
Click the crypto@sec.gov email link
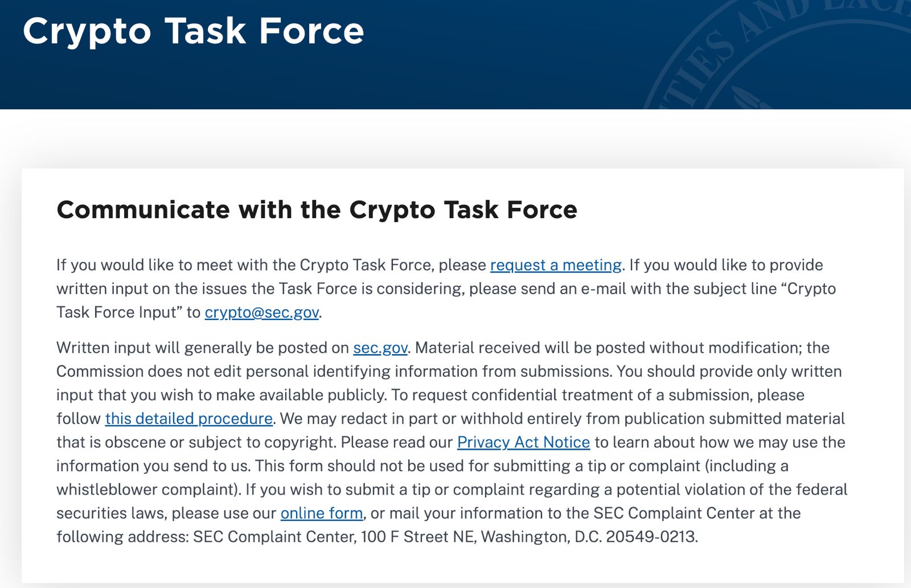click(x=262, y=312)
